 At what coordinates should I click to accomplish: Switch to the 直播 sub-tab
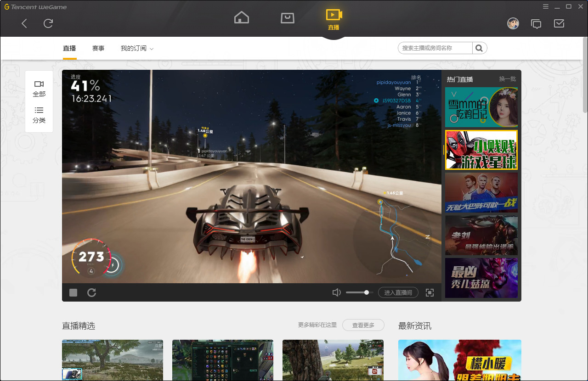pos(69,48)
